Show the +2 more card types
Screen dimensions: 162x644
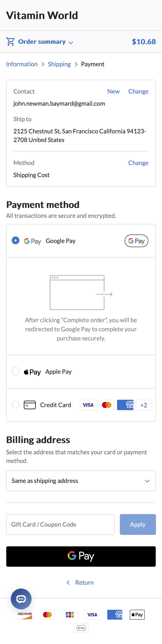pyautogui.click(x=144, y=405)
